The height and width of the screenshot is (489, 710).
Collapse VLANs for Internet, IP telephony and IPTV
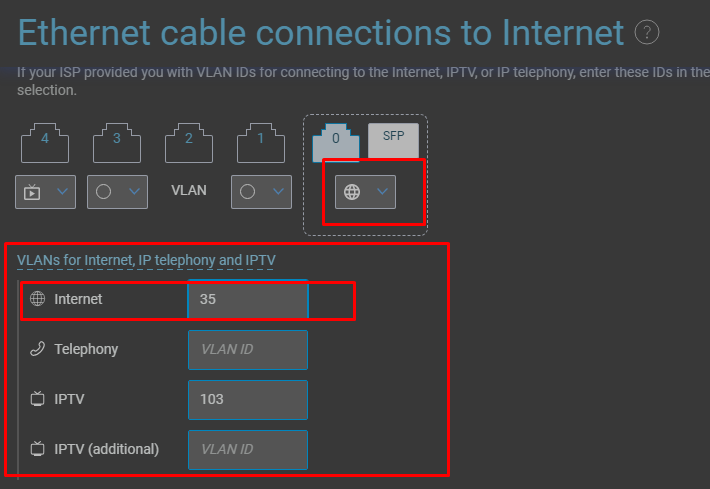coord(146,260)
